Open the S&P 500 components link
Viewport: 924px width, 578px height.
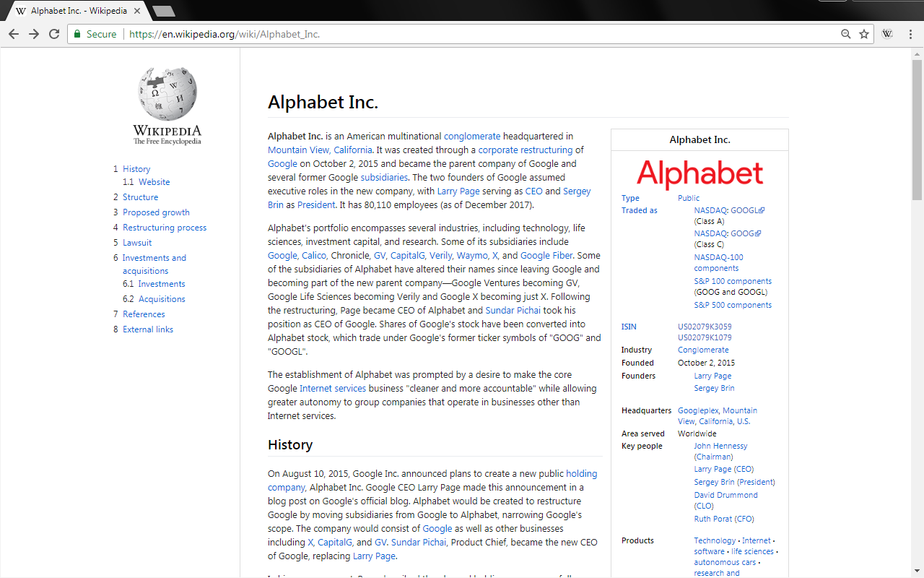(x=733, y=304)
